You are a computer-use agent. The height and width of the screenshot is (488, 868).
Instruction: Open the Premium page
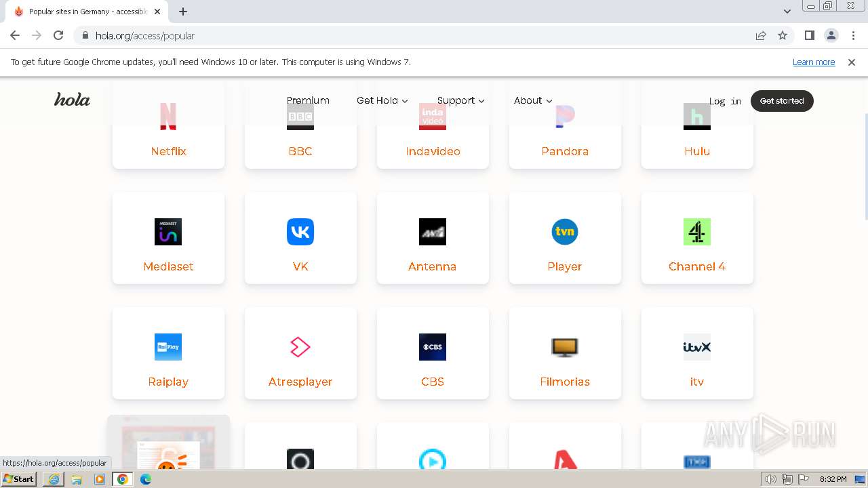(308, 100)
